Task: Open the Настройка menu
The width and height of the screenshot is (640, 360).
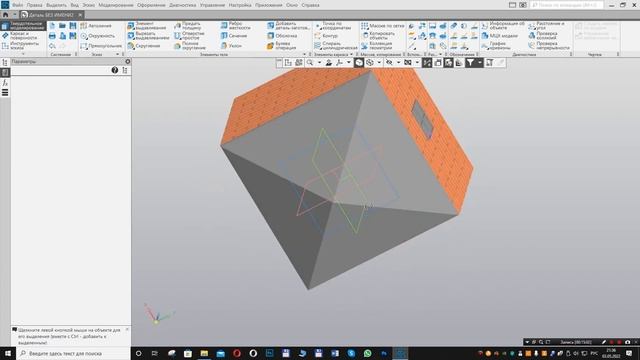Action: point(240,5)
